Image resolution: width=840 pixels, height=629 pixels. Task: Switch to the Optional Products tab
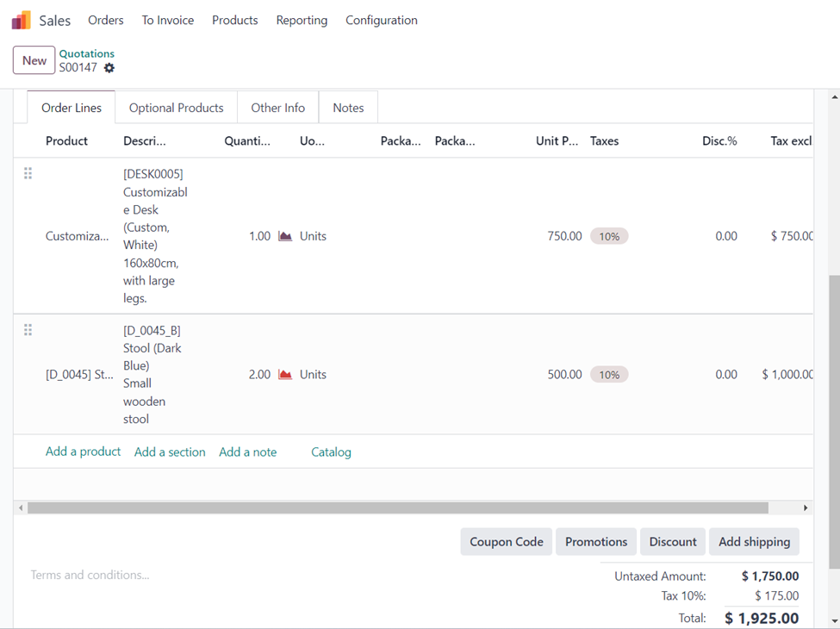(176, 108)
